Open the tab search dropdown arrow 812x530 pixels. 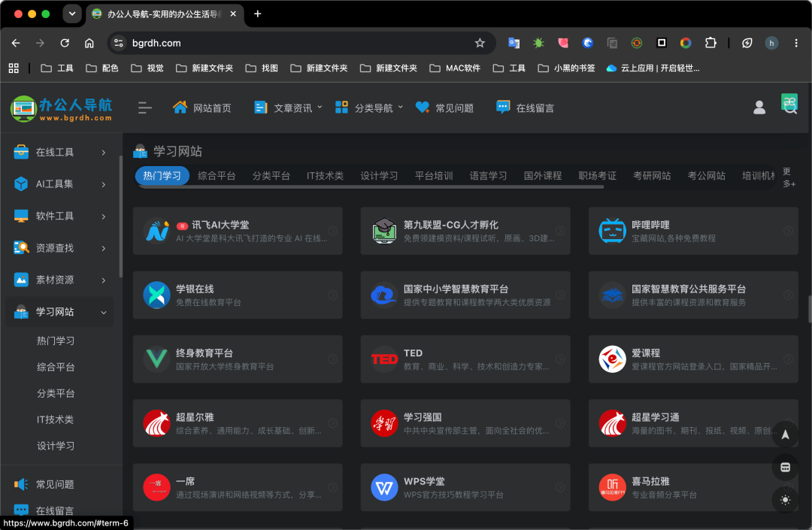coord(72,14)
